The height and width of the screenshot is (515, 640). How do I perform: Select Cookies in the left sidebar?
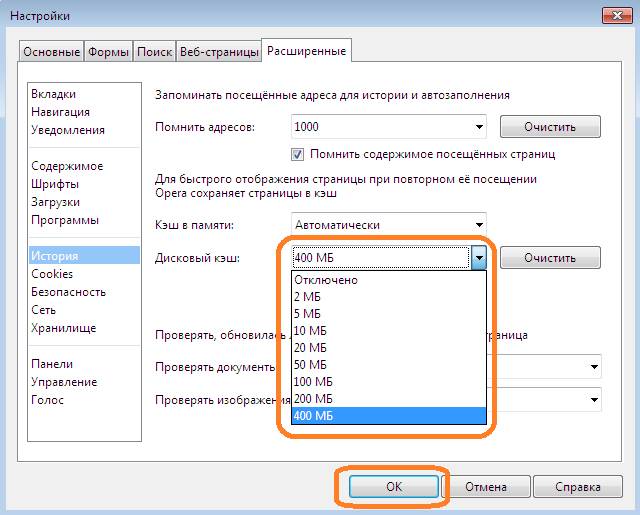(x=52, y=274)
